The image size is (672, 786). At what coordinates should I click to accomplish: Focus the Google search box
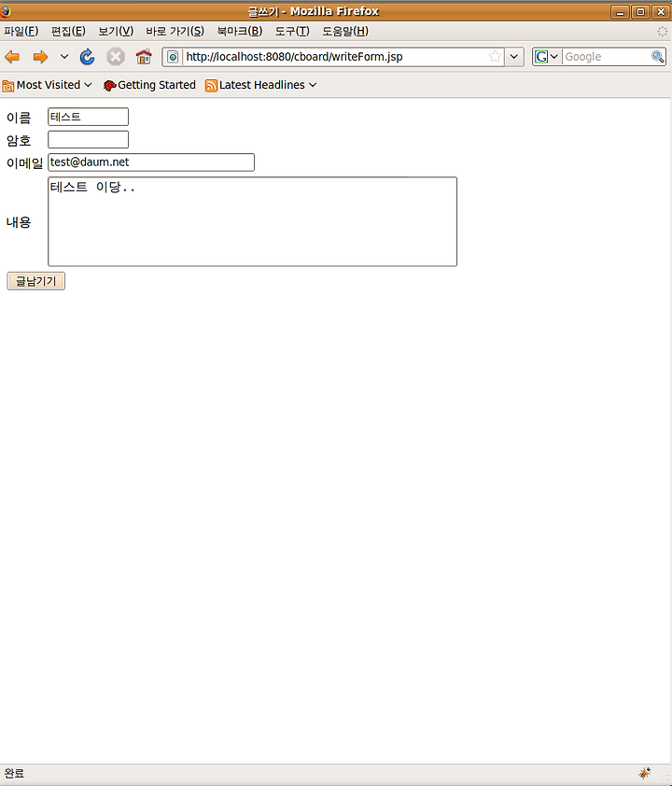coord(607,57)
